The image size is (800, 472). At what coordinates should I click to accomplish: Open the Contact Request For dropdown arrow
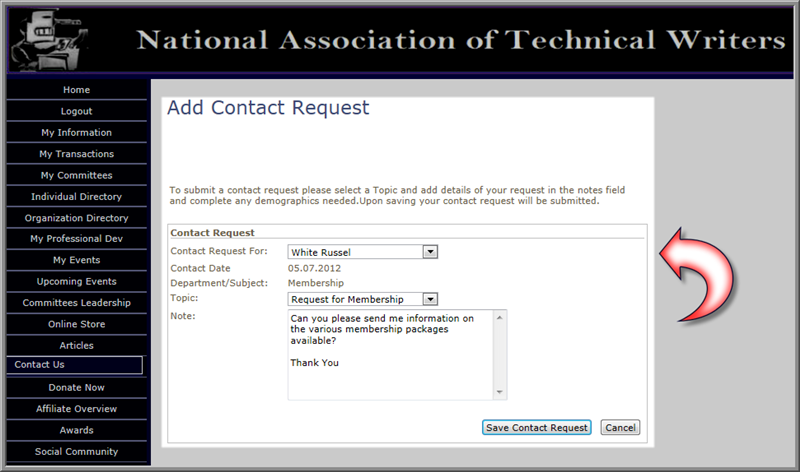pos(430,252)
